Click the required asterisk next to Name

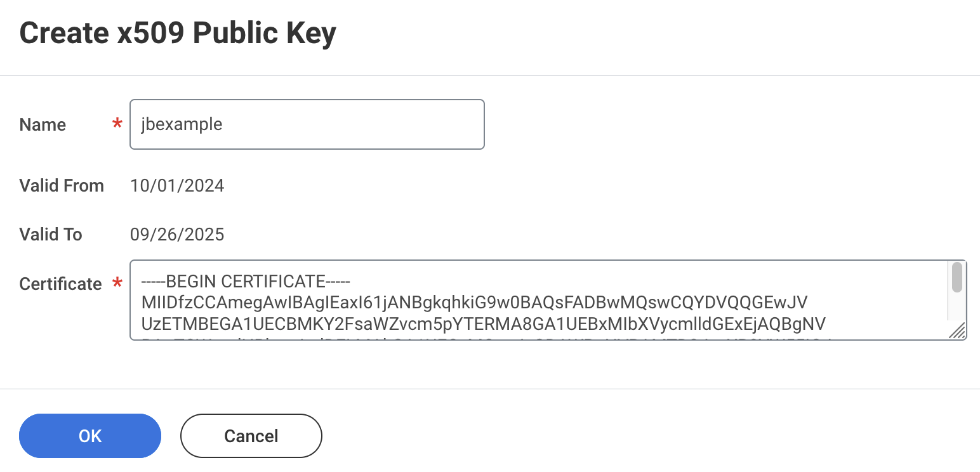(x=117, y=124)
